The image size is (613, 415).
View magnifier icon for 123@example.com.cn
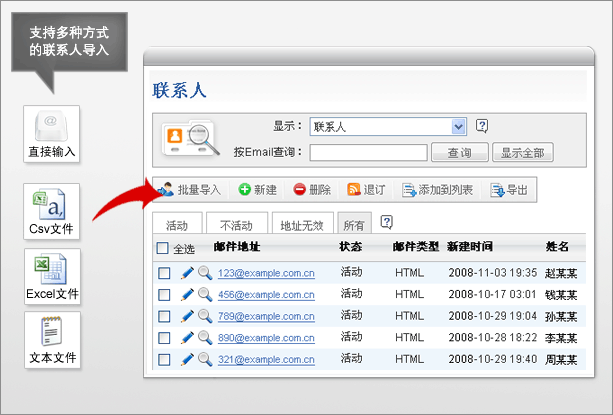point(205,273)
